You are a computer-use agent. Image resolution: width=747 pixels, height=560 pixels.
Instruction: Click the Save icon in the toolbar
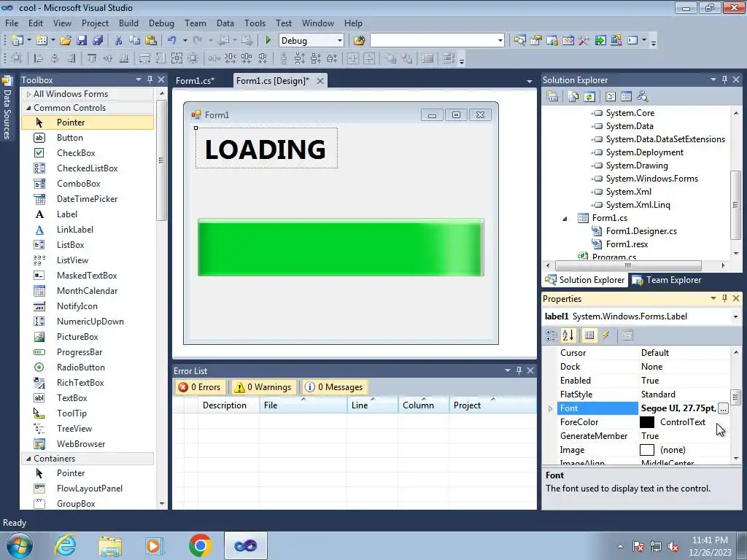tap(82, 41)
